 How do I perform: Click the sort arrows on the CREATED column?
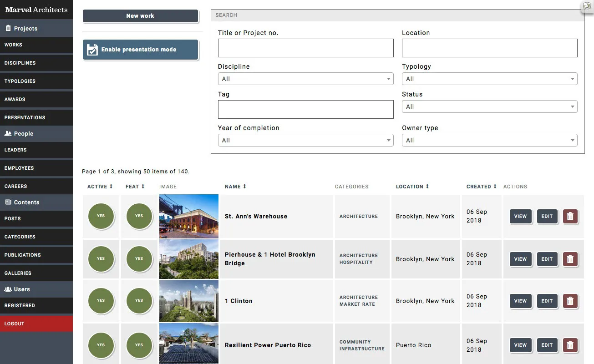coord(494,186)
